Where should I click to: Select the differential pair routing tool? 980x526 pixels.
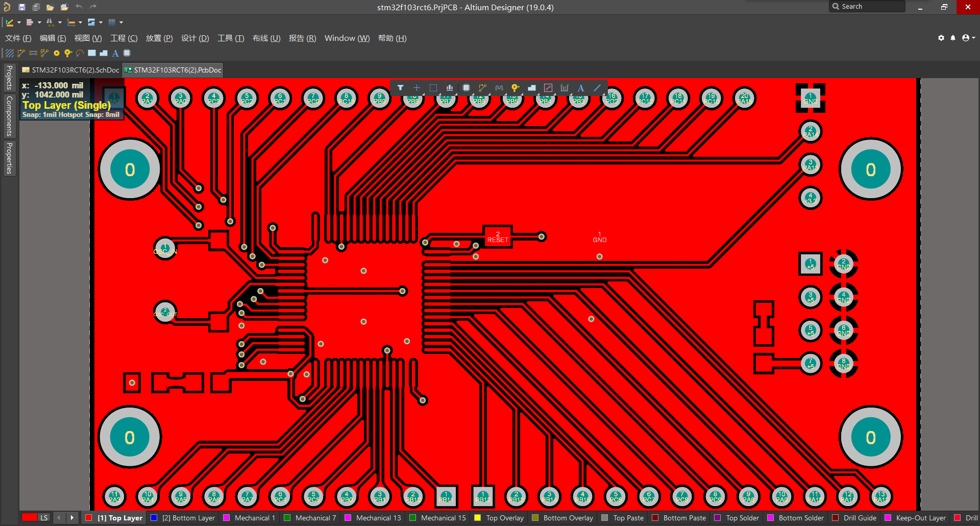click(33, 53)
